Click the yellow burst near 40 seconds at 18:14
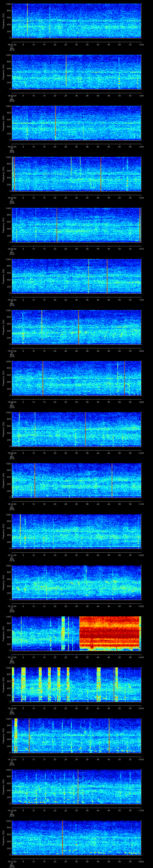The height and width of the screenshot is (868, 153). [98, 684]
